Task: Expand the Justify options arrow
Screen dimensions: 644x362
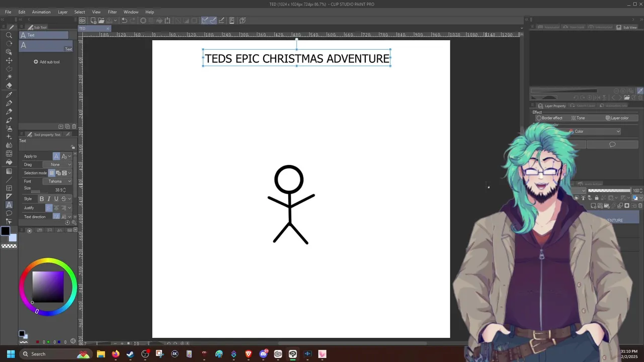Action: click(70, 208)
